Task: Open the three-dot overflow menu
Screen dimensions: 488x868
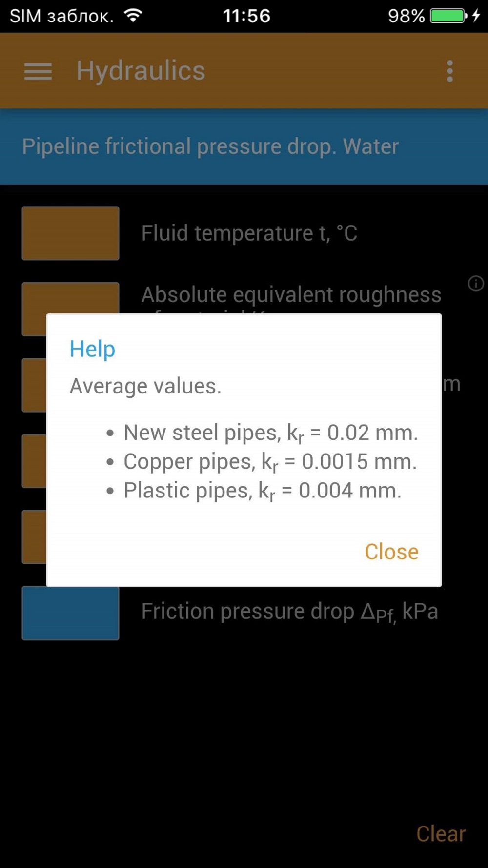Action: 450,71
